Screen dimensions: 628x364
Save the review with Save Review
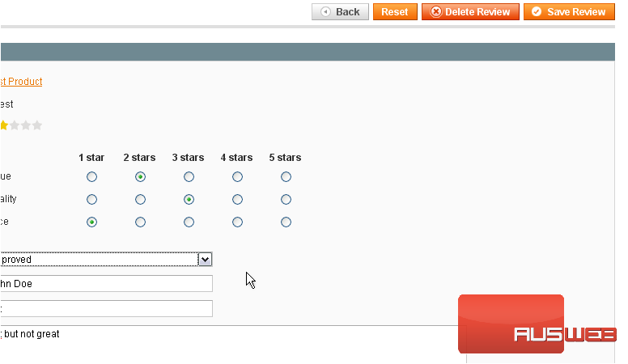(568, 12)
